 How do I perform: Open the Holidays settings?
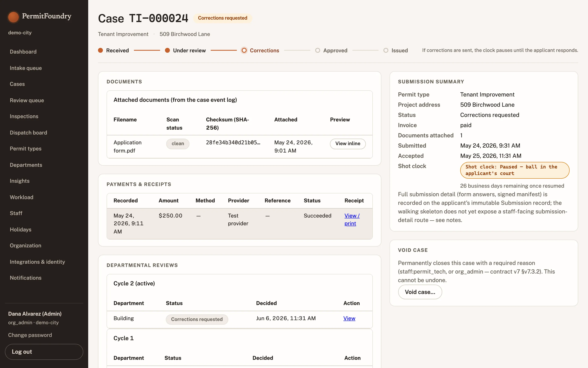(x=20, y=230)
